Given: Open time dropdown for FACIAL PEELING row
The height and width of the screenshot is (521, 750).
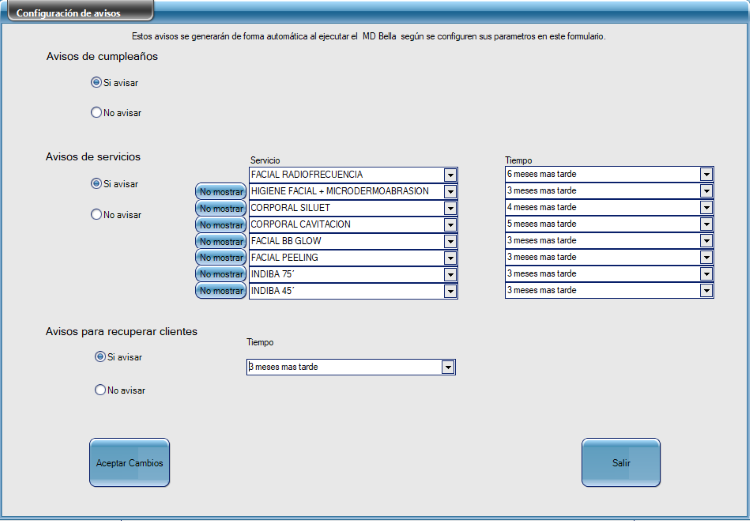Looking at the screenshot, I should (706, 257).
